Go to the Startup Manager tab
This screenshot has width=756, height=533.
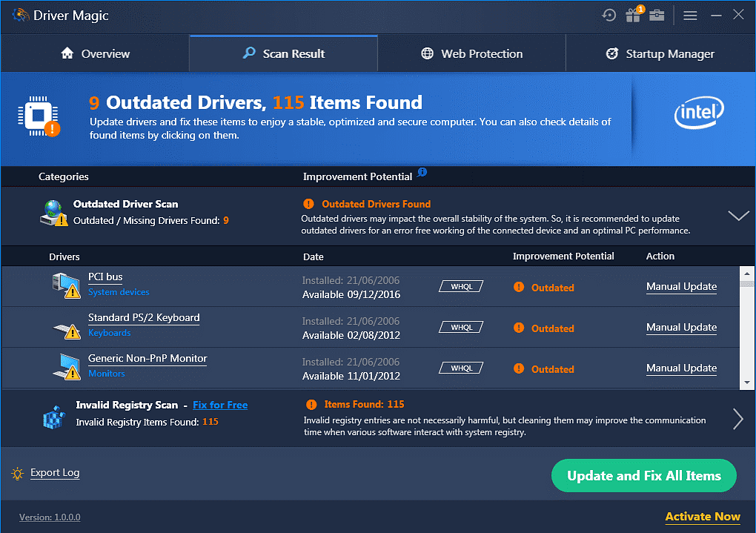pos(660,54)
